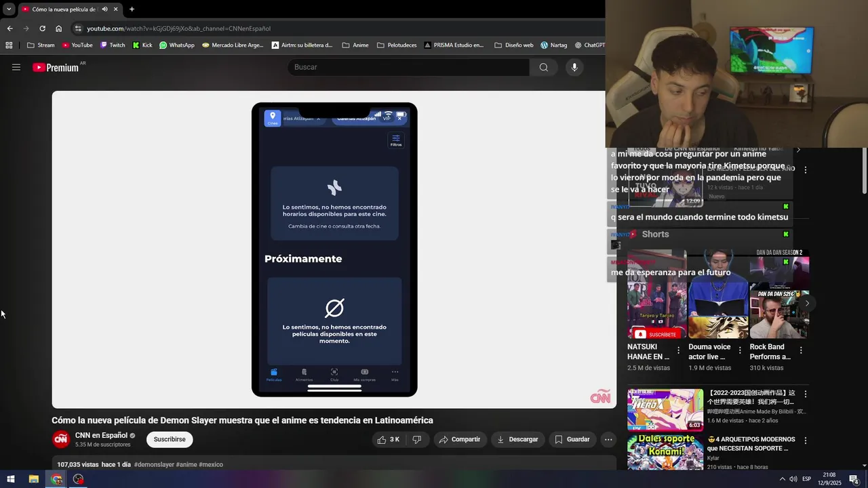868x488 pixels.
Task: Open File Explorer from taskbar
Action: click(33, 479)
